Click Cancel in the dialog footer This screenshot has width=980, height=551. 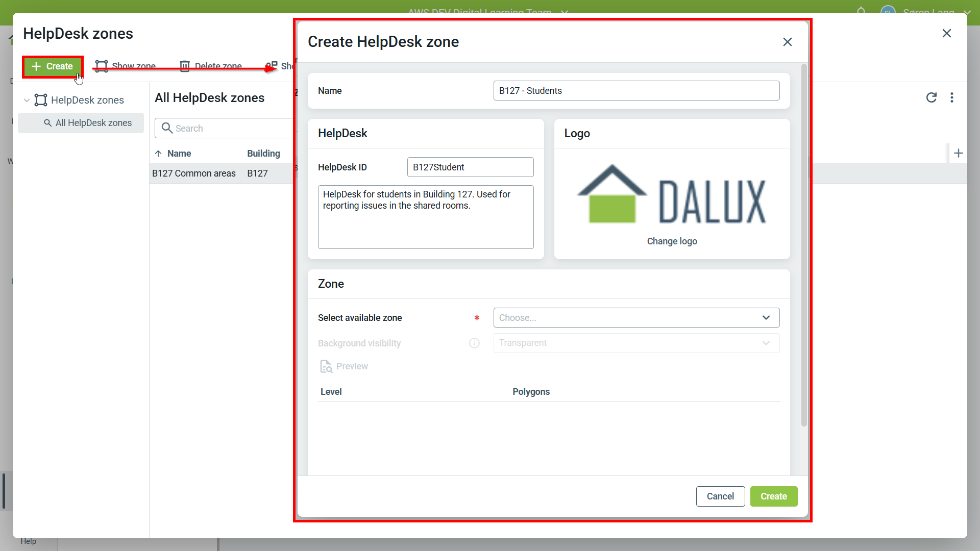click(720, 496)
